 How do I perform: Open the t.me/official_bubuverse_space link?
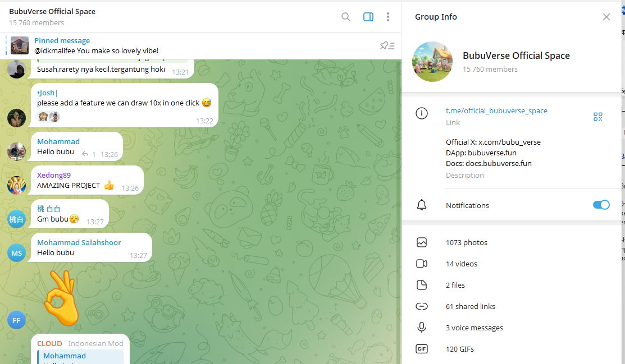496,110
